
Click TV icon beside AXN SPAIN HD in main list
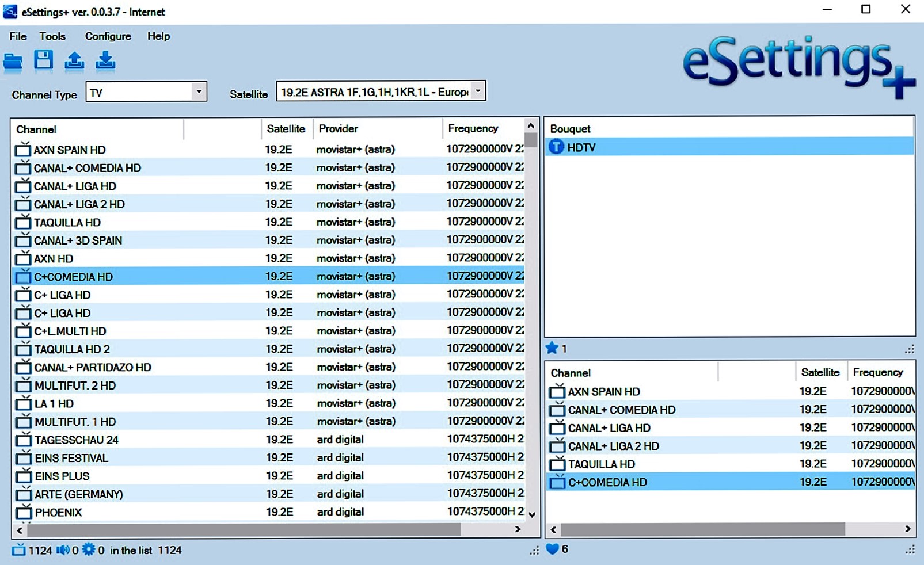pos(22,150)
